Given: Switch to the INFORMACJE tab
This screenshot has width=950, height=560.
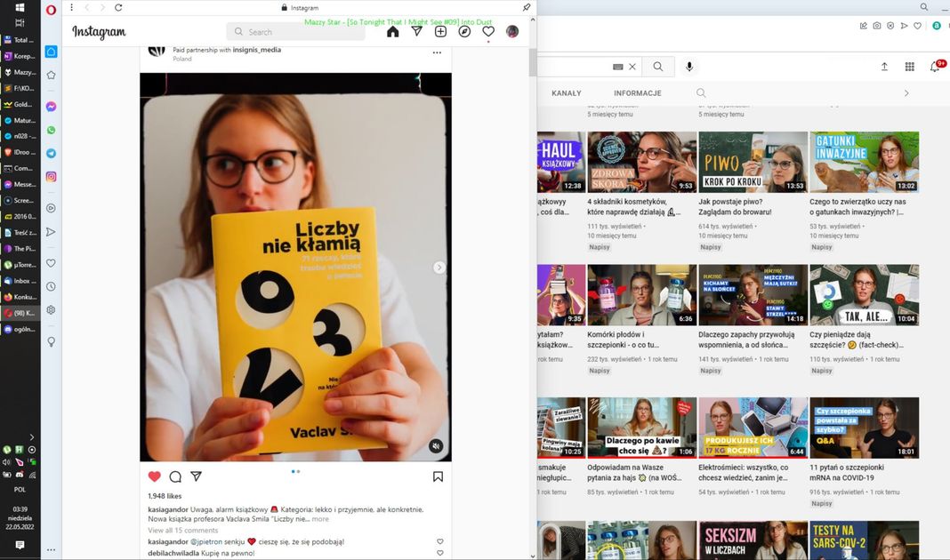Looking at the screenshot, I should [637, 93].
